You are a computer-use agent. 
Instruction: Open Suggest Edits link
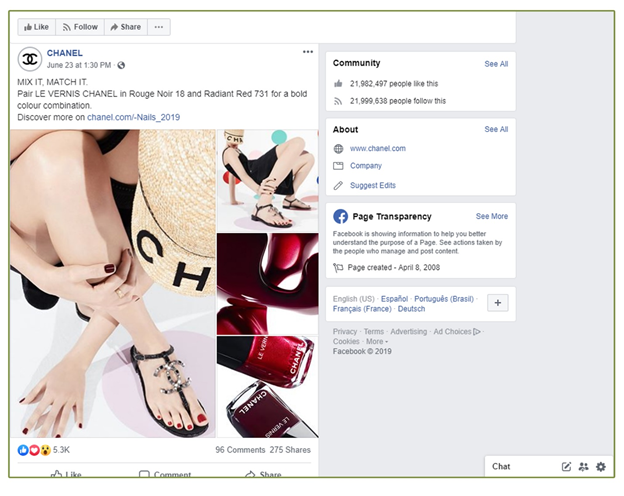pos(373,185)
